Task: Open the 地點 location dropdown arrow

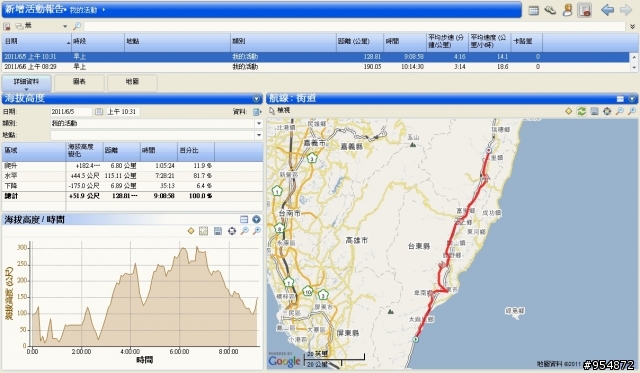Action: (x=259, y=135)
